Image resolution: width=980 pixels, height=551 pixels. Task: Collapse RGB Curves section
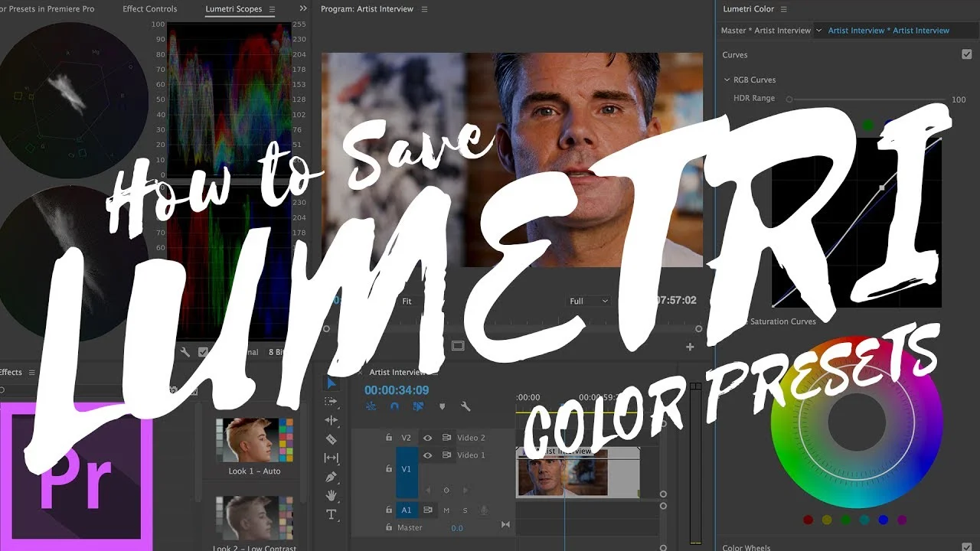pos(727,80)
